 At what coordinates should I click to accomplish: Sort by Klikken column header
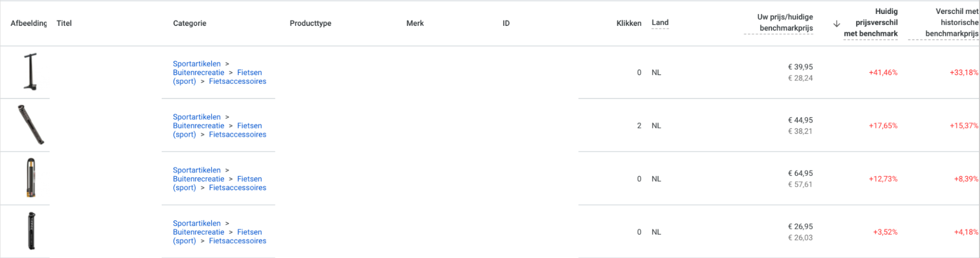(x=628, y=23)
